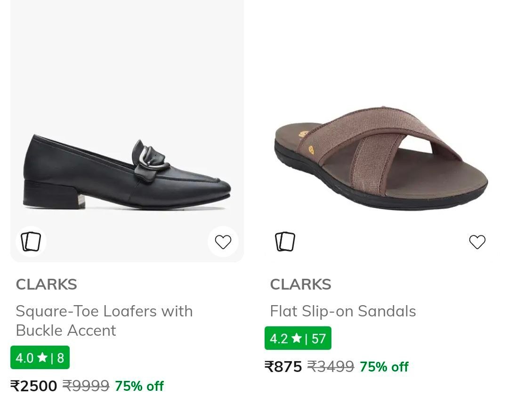
Task: Click the heart icon on the loafers product
Action: [223, 241]
